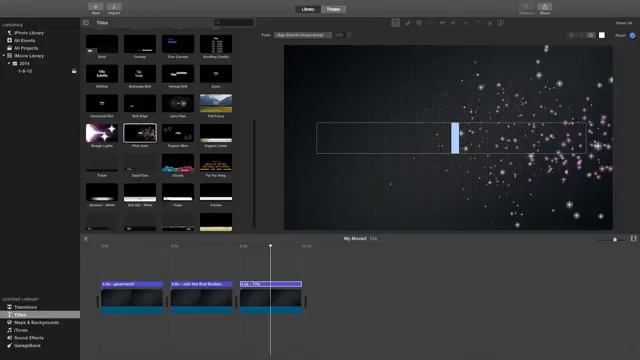Click the camera icon next to 1-6-15 event
Screen dimensions: 640x360
click(74, 71)
